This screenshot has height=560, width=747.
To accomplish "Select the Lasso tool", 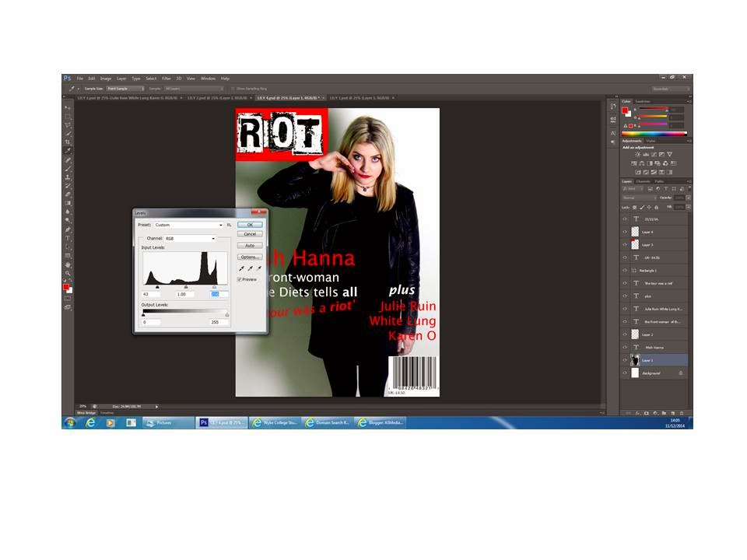I will (68, 124).
